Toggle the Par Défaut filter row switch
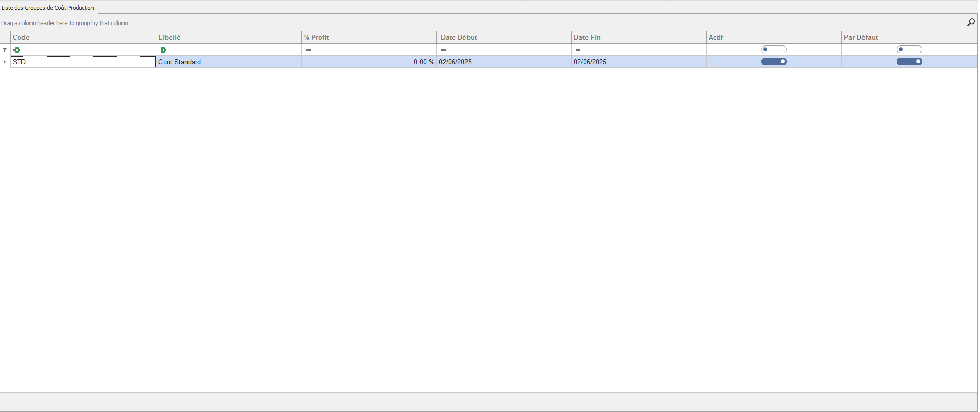Viewport: 980px width, 412px height. point(909,50)
